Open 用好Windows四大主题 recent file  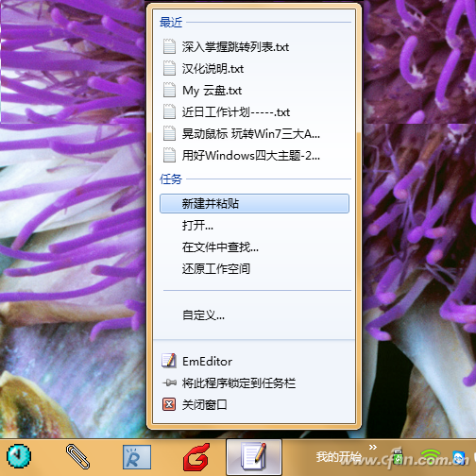254,156
